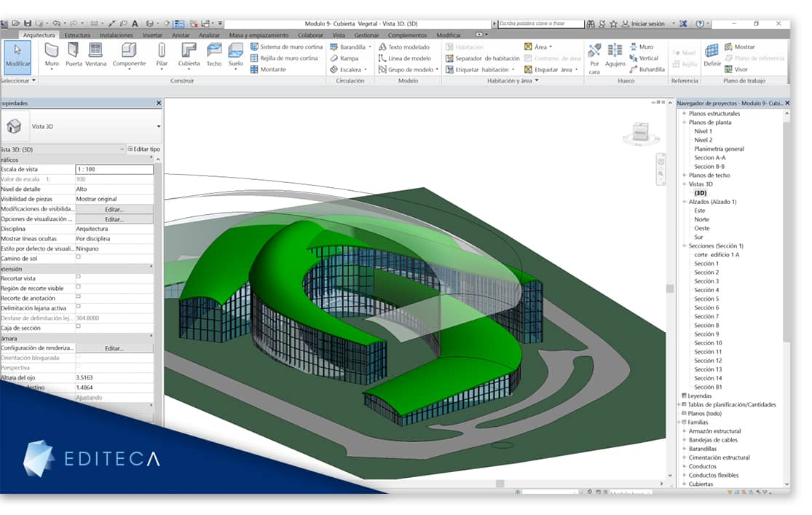Expand the Planos de techo tree node
This screenshot has width=812, height=515.
tap(684, 175)
